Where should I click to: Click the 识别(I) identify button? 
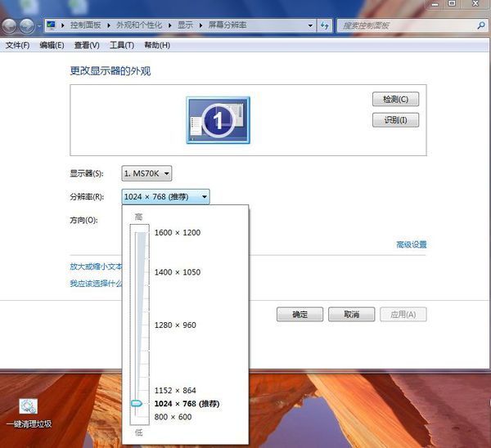(x=395, y=120)
